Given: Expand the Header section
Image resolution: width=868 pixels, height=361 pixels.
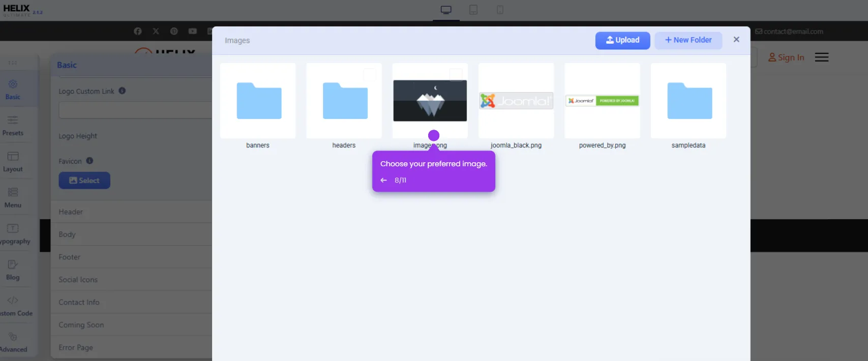Looking at the screenshot, I should tap(131, 212).
